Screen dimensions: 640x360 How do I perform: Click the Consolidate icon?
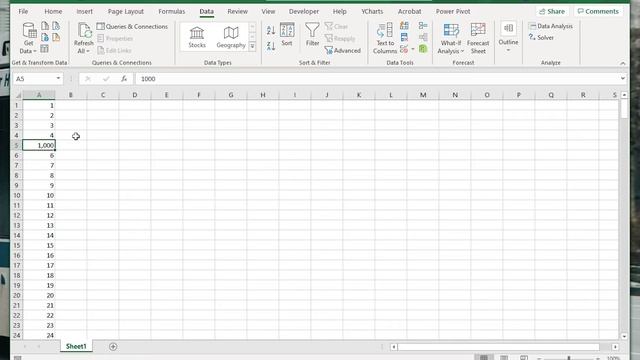(423, 26)
